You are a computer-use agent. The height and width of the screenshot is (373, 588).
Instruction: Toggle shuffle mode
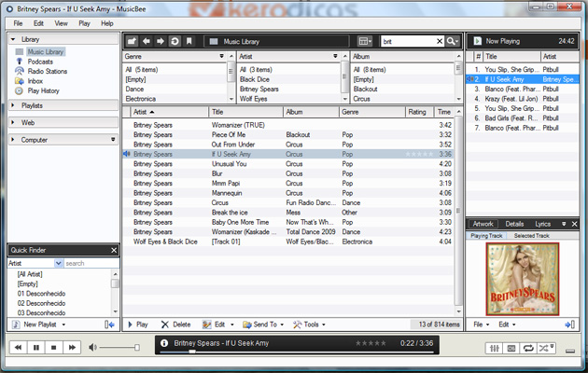tap(546, 348)
